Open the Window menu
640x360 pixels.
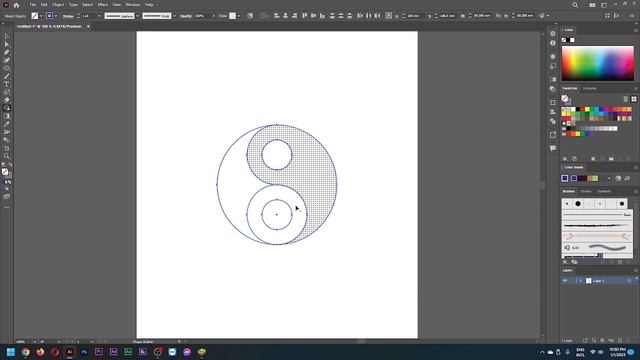click(x=132, y=5)
